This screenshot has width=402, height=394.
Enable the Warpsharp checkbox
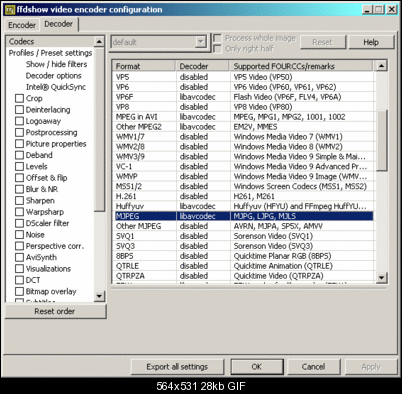point(20,212)
